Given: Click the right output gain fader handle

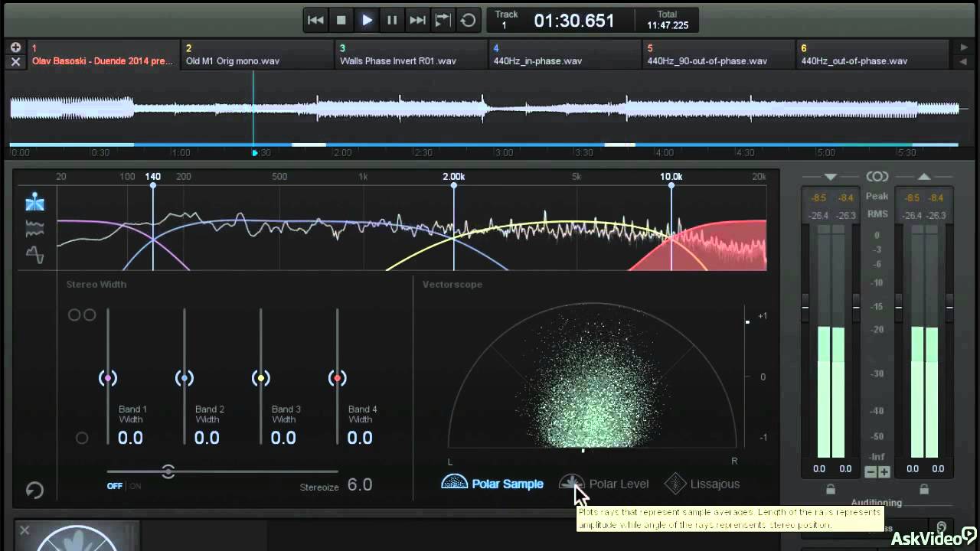Looking at the screenshot, I should tap(949, 307).
